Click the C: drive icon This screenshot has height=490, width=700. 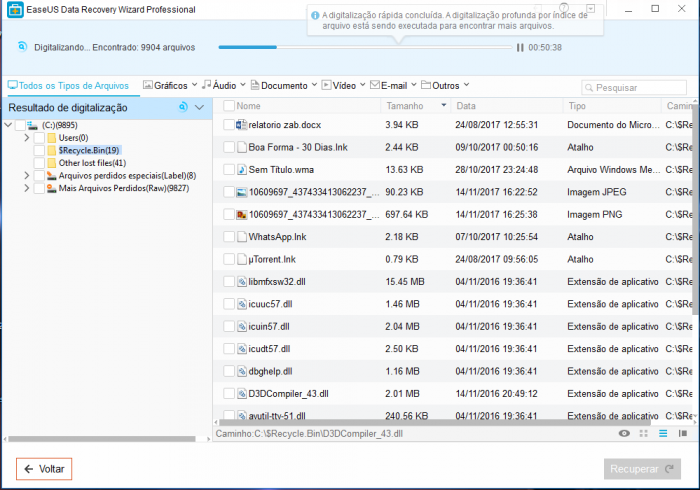click(x=32, y=125)
